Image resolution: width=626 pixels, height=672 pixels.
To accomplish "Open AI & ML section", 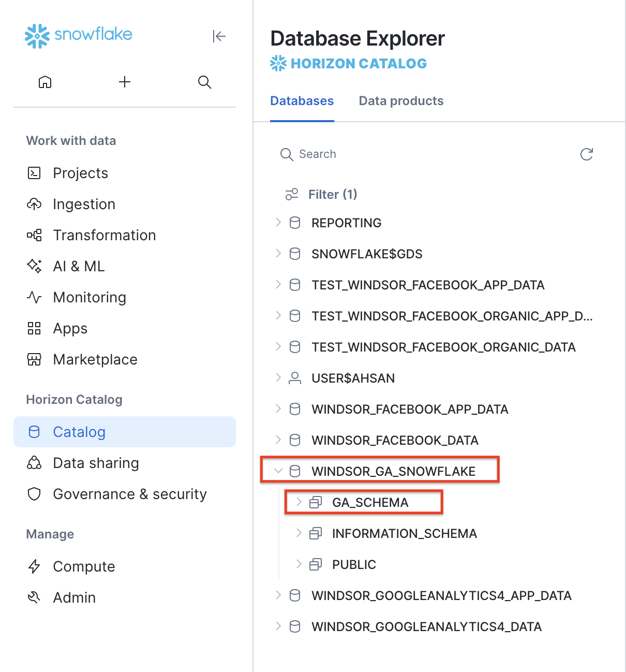I will point(125,266).
